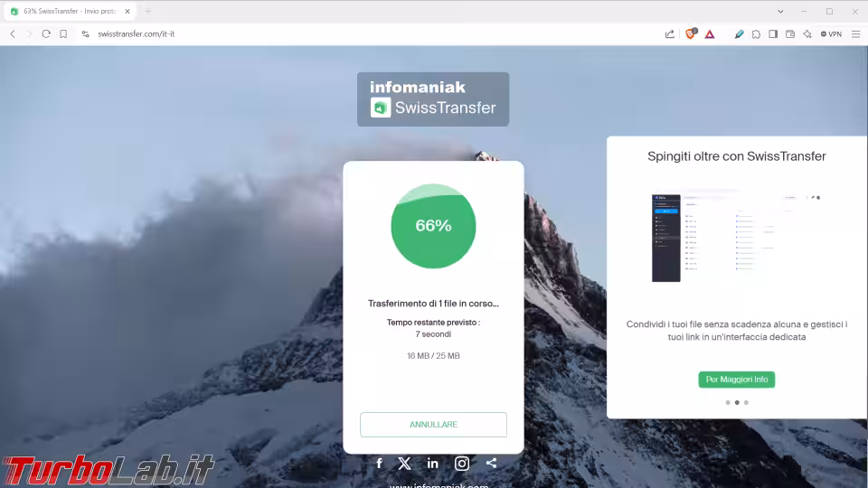Open the browser extensions puzzle icon

tap(756, 34)
